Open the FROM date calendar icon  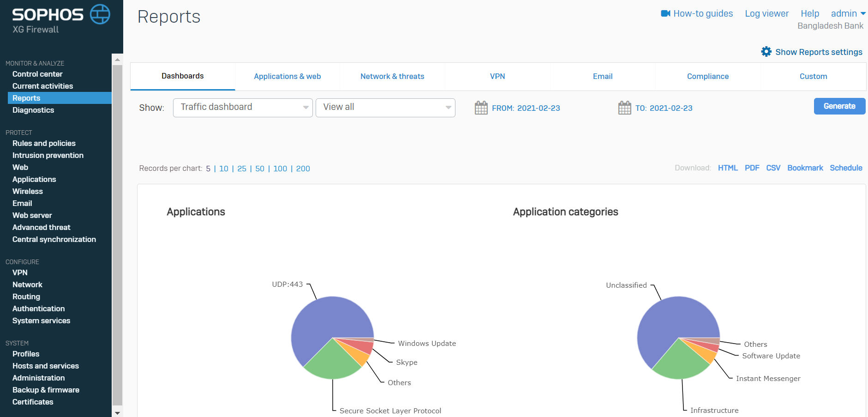pos(481,108)
